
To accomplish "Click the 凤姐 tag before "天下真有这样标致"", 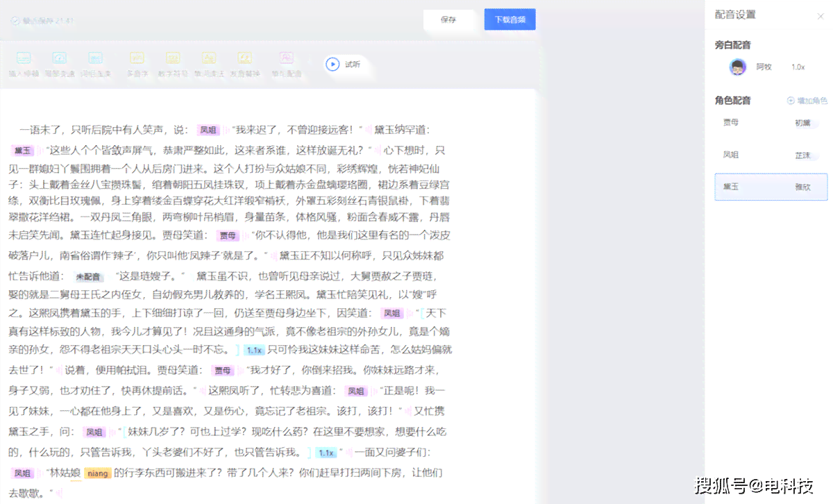I will [393, 314].
